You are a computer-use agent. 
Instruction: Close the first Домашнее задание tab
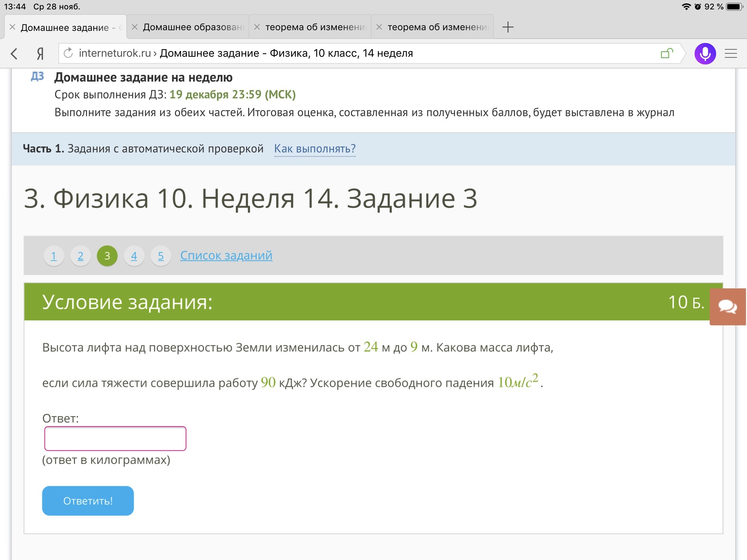click(x=12, y=27)
